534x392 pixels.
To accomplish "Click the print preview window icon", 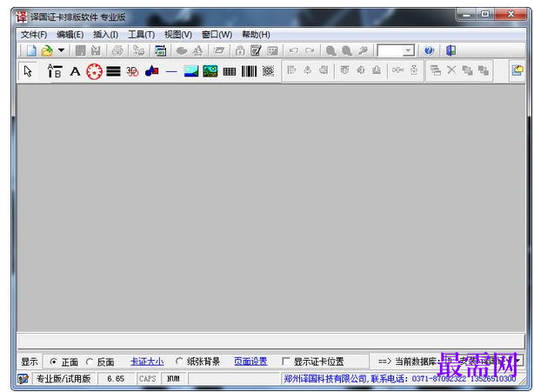I will pos(160,51).
